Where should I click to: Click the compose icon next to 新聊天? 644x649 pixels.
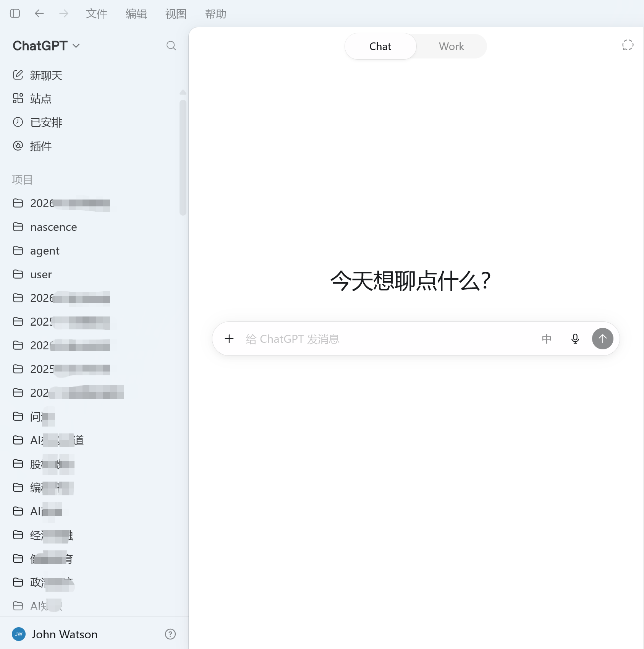(x=18, y=75)
